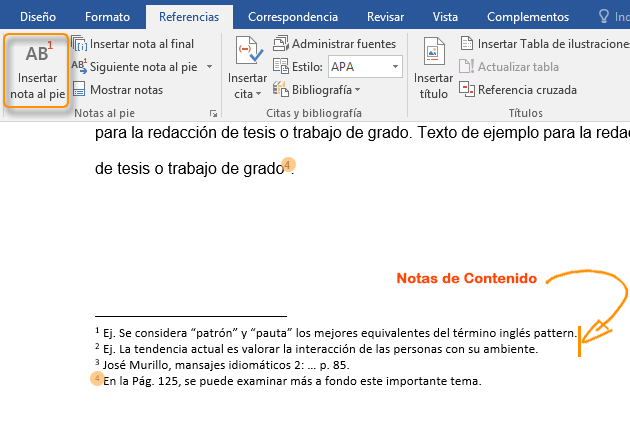Image resolution: width=630 pixels, height=425 pixels.
Task: Click the Bibliografía icon
Action: pos(281,89)
